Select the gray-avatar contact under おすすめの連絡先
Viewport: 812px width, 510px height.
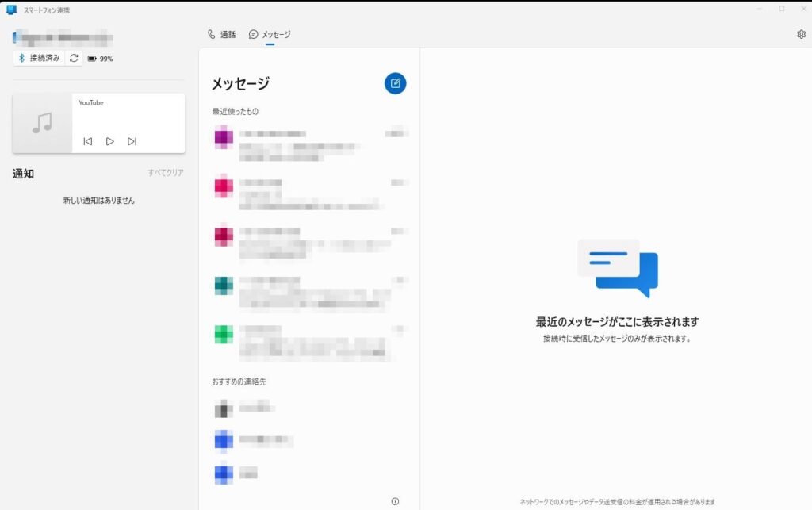pos(246,408)
